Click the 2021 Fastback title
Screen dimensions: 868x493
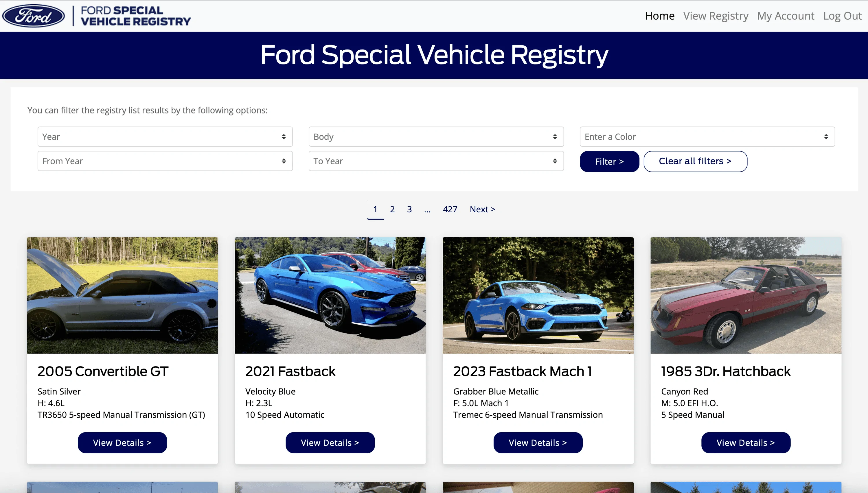click(x=290, y=371)
